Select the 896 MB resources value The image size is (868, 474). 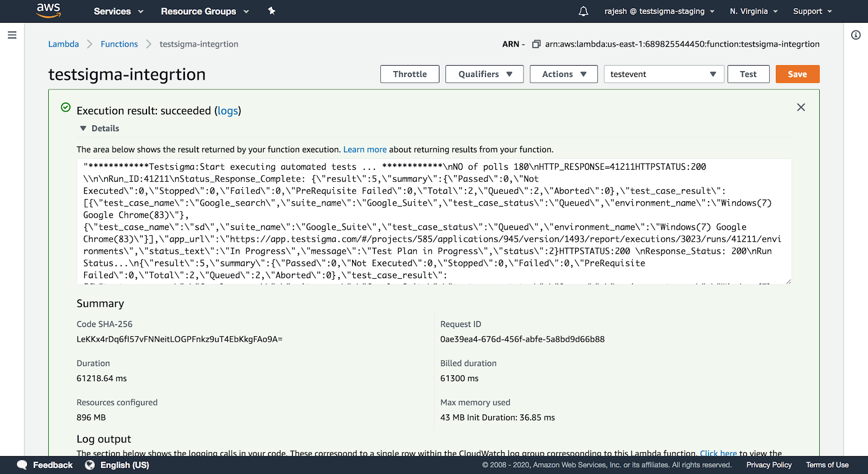pos(91,418)
